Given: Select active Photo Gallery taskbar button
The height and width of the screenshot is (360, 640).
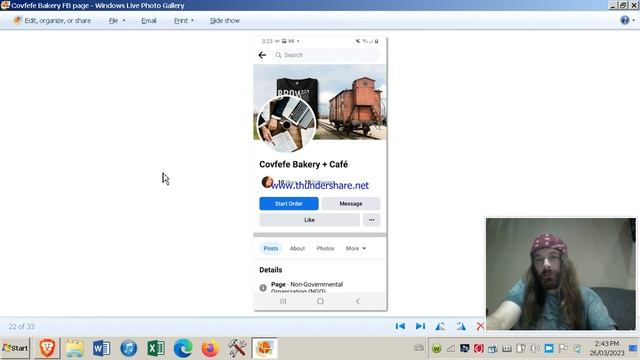Looking at the screenshot, I should 264,348.
